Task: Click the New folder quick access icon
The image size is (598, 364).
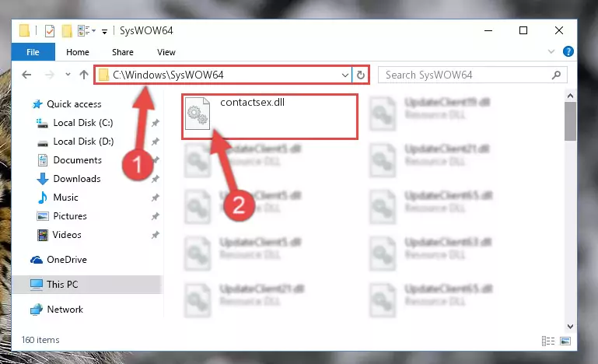Action: coord(67,30)
